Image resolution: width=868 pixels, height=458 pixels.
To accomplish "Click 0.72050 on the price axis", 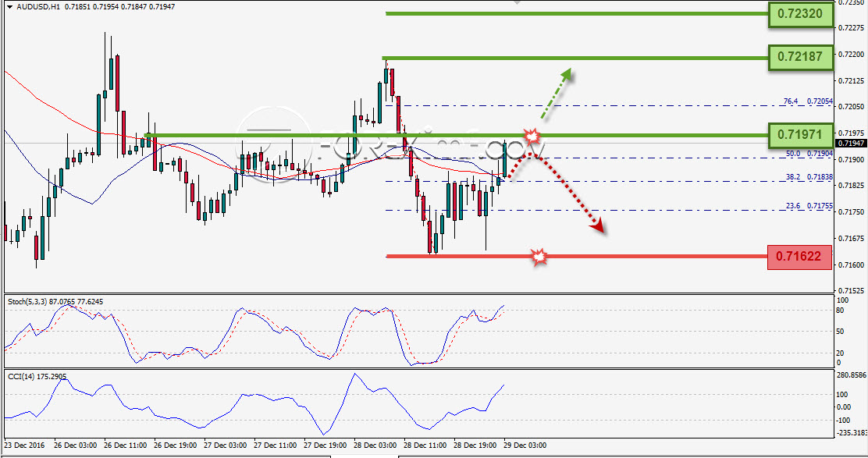I will point(852,107).
